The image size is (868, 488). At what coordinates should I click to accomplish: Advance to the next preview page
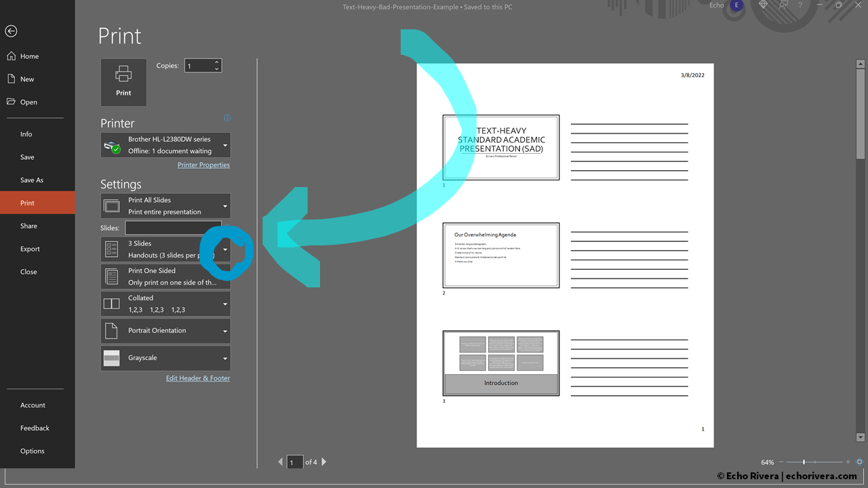click(x=323, y=462)
